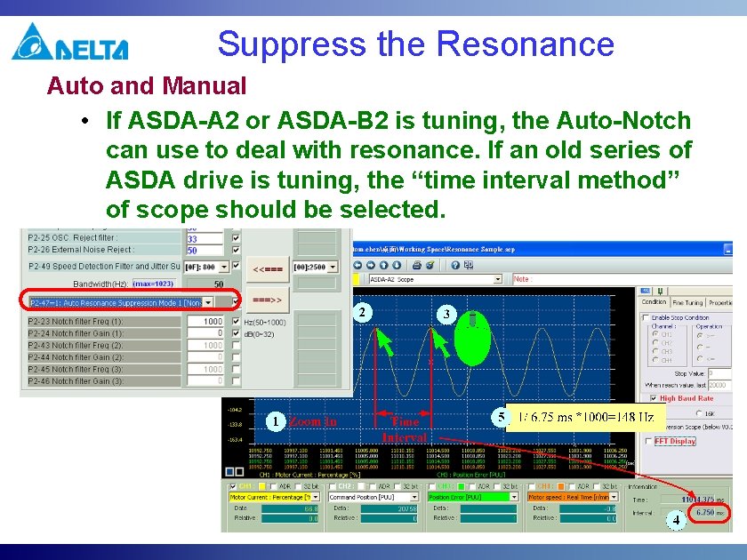Toggle the P2-49 Speed Detection Filter checkbox
The height and width of the screenshot is (560, 747).
pos(236,265)
